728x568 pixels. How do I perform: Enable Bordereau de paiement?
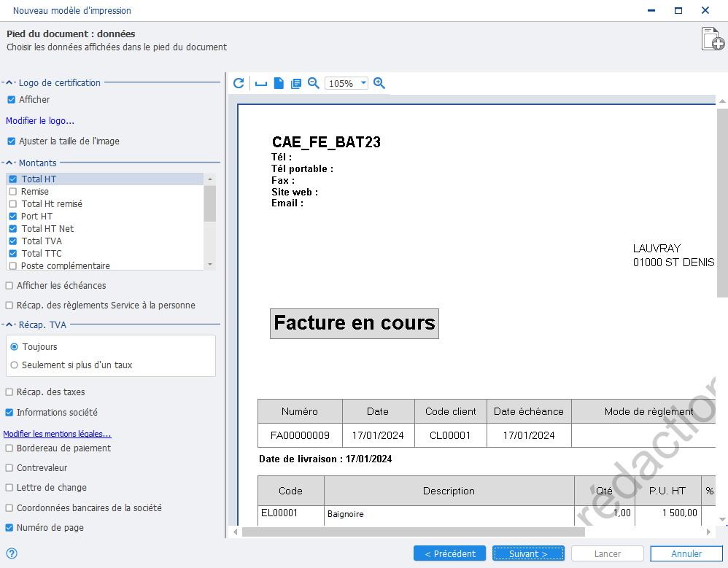[9, 448]
